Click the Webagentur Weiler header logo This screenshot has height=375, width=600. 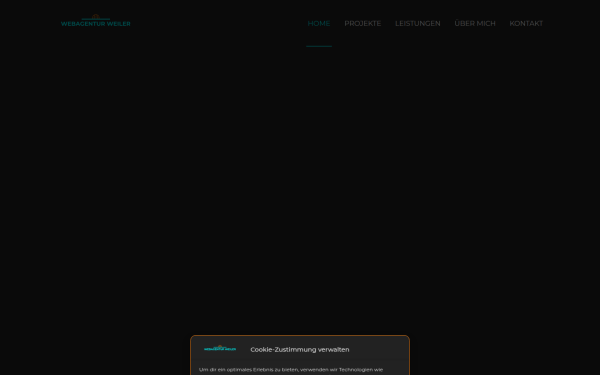pos(96,21)
